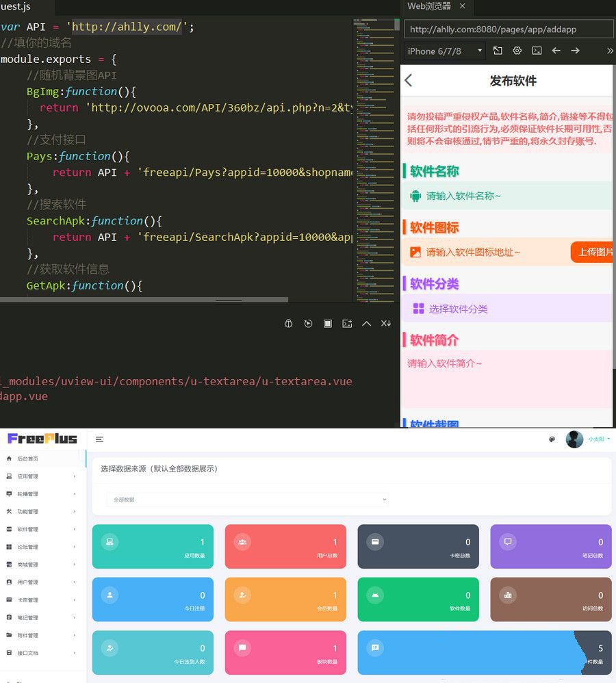Open 后台首页 in the sidebar

27,459
